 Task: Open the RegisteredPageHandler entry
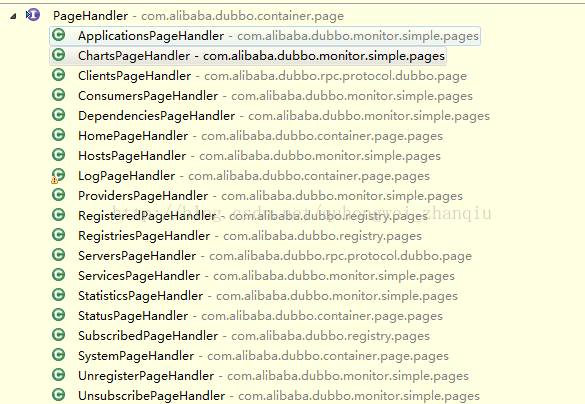click(x=253, y=216)
